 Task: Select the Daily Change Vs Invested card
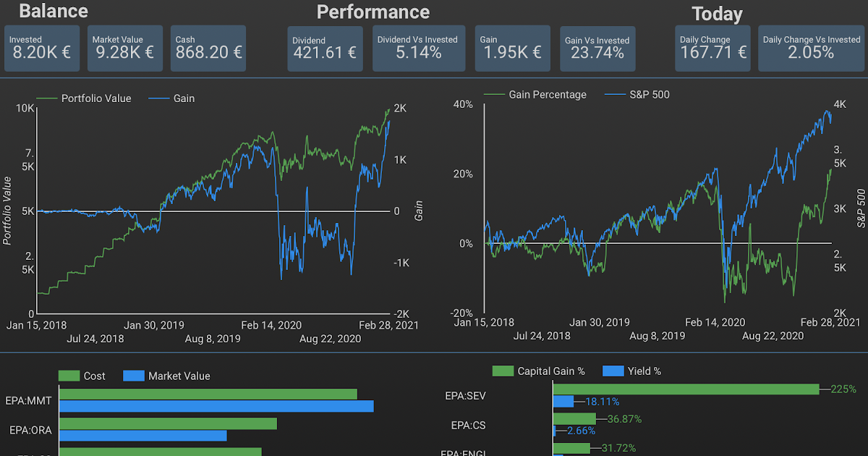point(811,48)
